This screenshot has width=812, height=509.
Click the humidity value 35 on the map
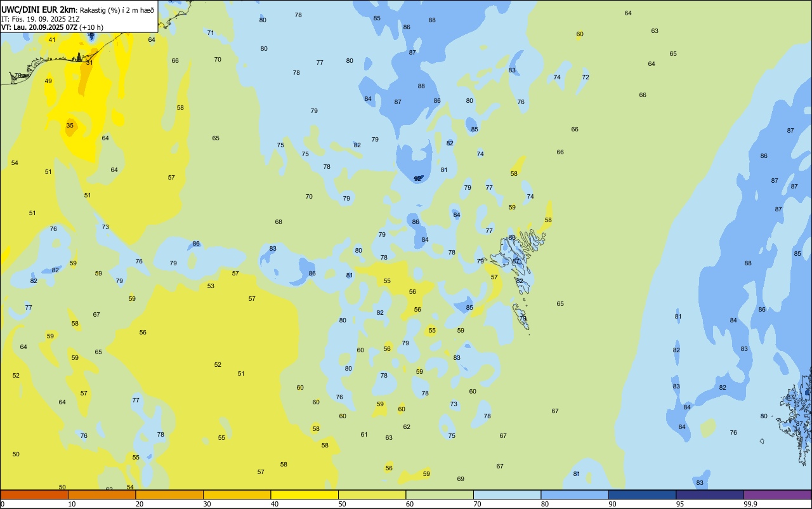click(x=70, y=126)
